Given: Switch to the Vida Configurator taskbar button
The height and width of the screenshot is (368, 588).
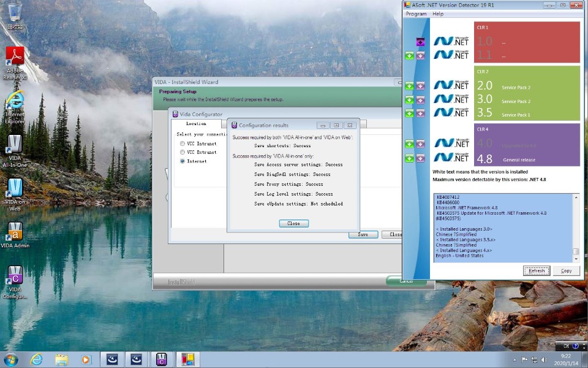Looking at the screenshot, I should coord(162,360).
